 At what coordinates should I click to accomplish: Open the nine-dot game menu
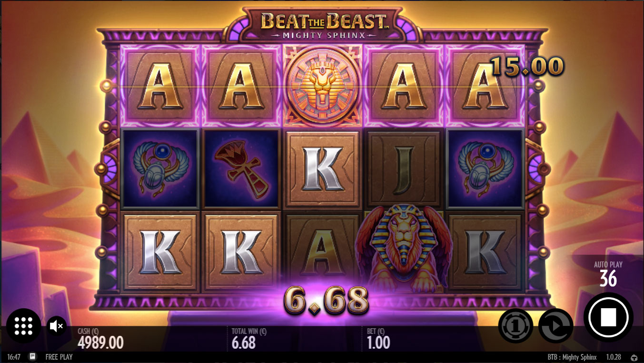23,326
